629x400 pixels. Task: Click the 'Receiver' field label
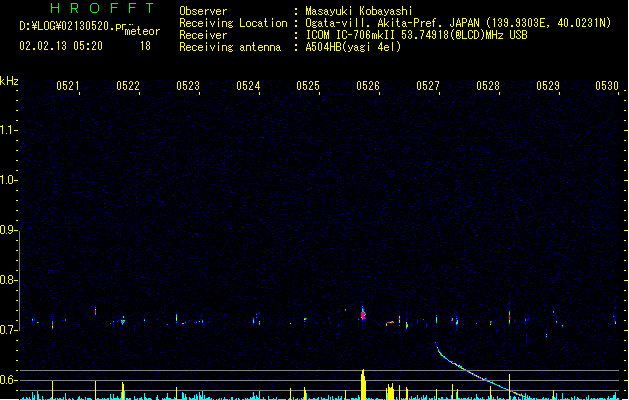(x=203, y=35)
